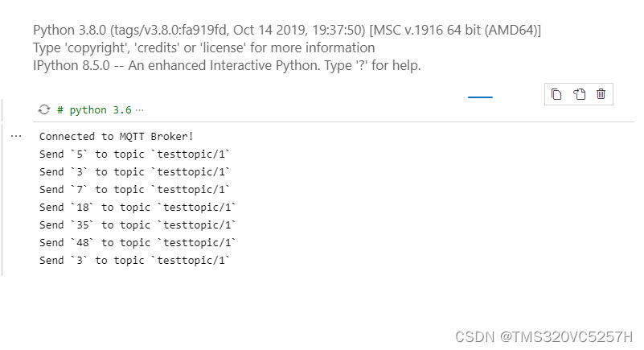Copy the cell using the copy icon

click(x=556, y=94)
